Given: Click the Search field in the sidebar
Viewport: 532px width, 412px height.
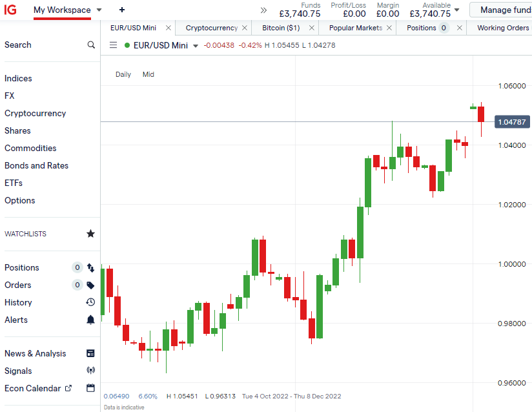Looking at the screenshot, I should pyautogui.click(x=50, y=45).
